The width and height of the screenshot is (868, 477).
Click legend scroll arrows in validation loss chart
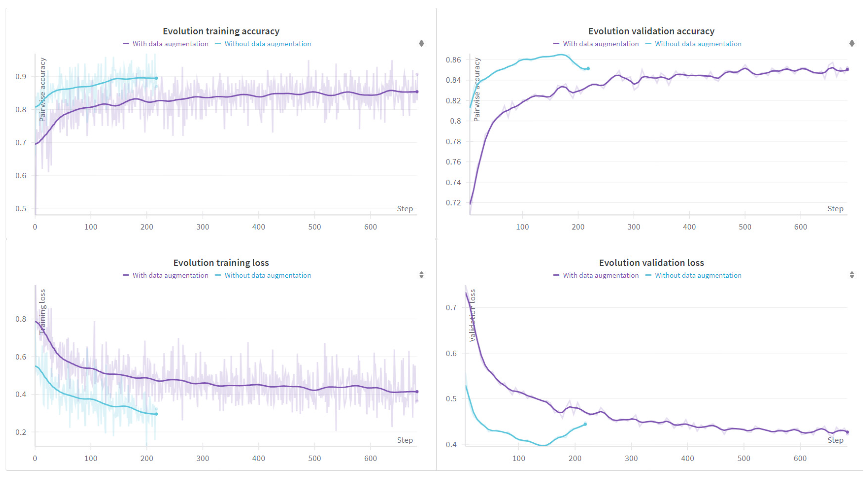click(x=852, y=275)
